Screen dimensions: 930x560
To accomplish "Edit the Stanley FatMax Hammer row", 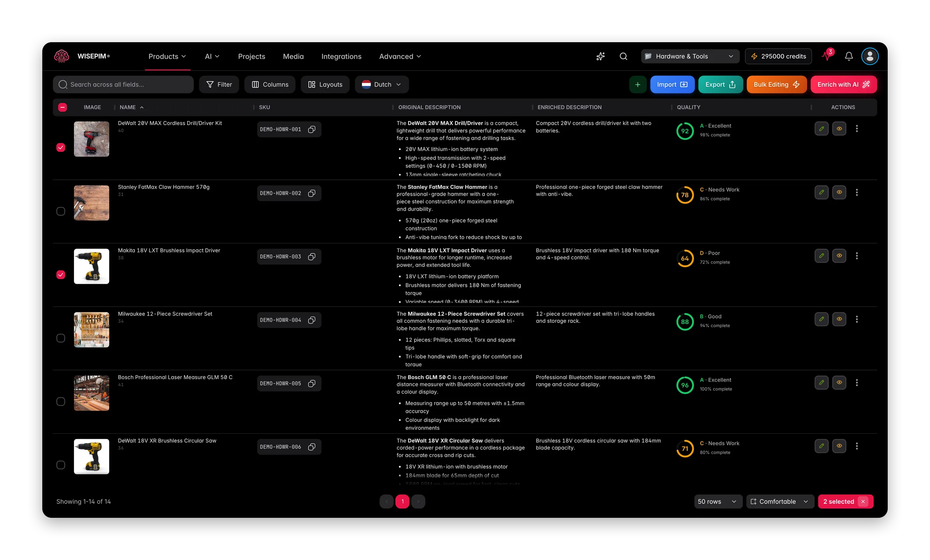I will (x=821, y=192).
